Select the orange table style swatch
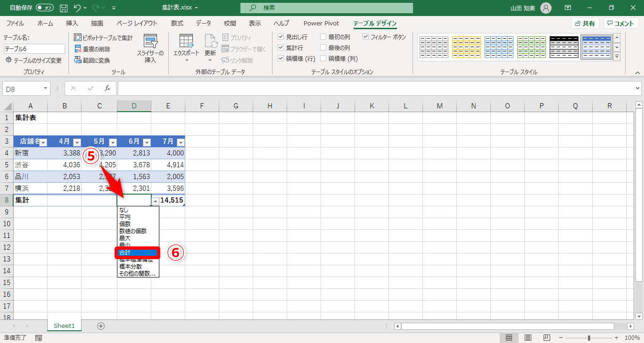 coord(466,47)
